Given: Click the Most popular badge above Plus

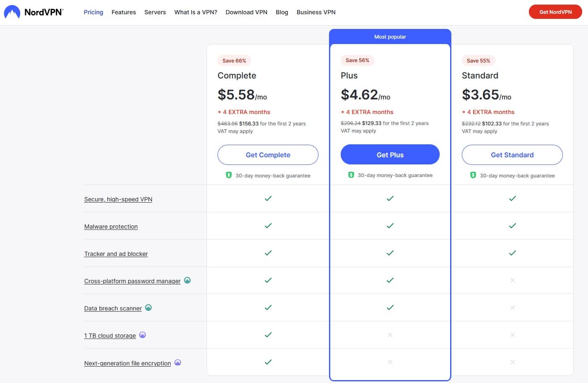Looking at the screenshot, I should [390, 36].
